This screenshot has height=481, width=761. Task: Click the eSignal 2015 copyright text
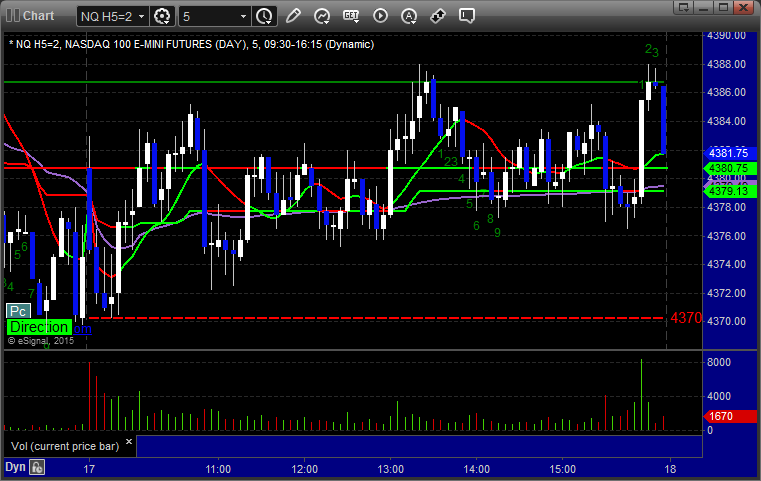click(41, 341)
